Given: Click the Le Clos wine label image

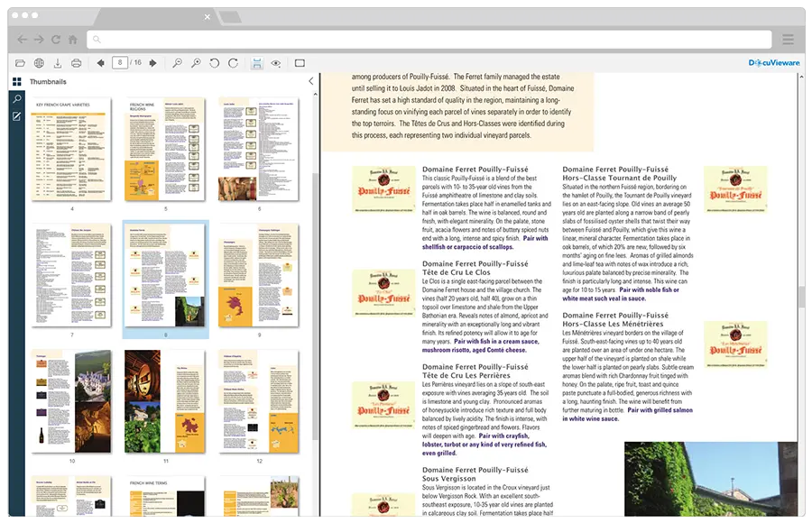Looking at the screenshot, I should pyautogui.click(x=383, y=292).
